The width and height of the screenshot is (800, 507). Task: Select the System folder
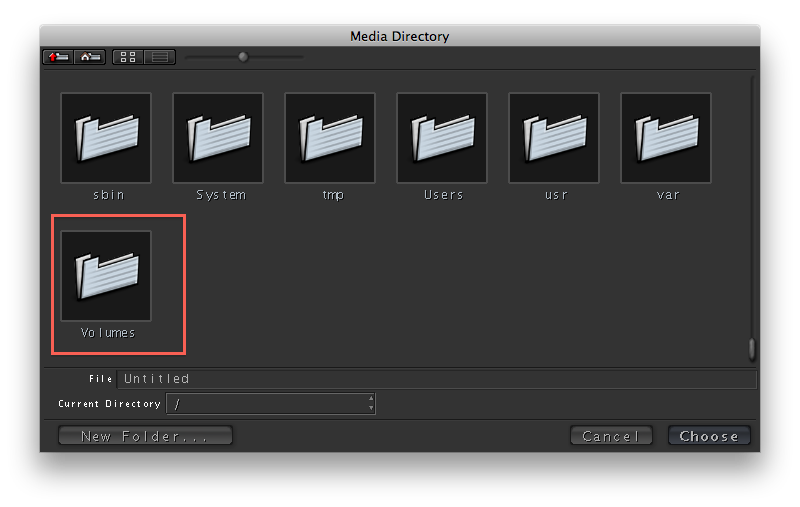[218, 138]
